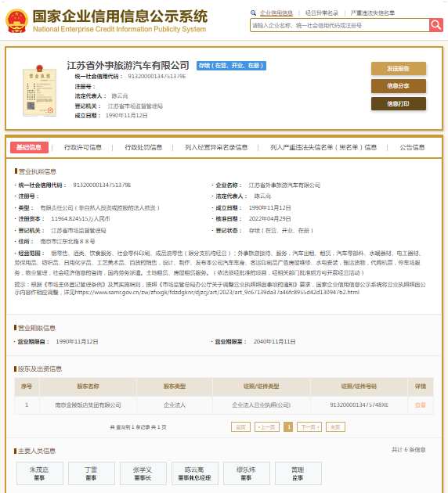Open the 公告信息 tab
This screenshot has width=448, height=493.
[x=412, y=147]
